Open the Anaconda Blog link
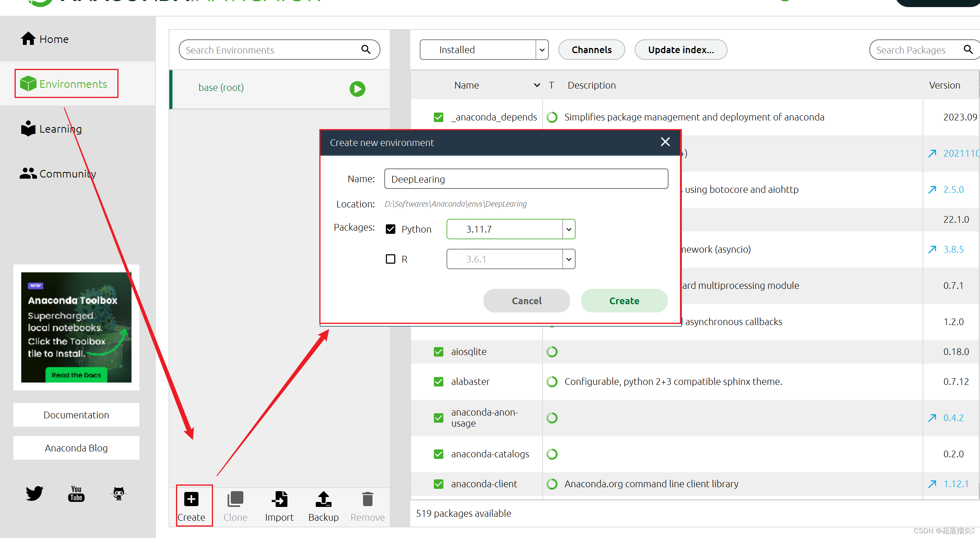The height and width of the screenshot is (538, 980). pyautogui.click(x=76, y=448)
